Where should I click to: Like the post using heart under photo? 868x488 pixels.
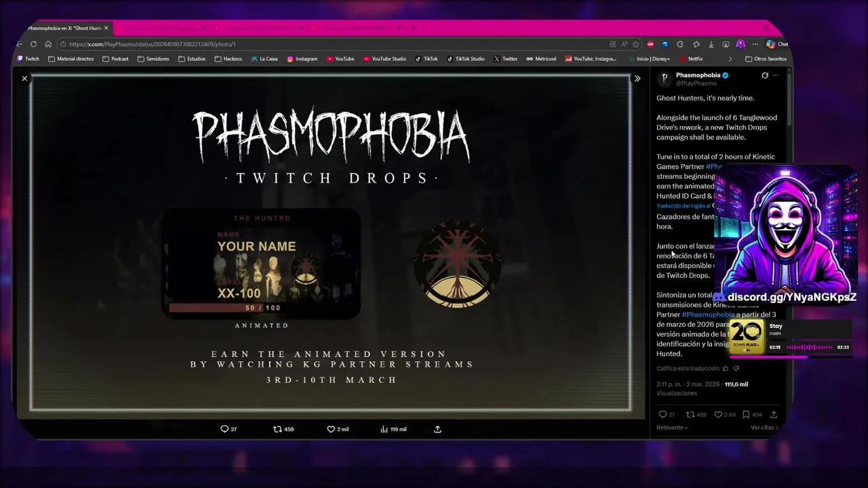pyautogui.click(x=331, y=429)
